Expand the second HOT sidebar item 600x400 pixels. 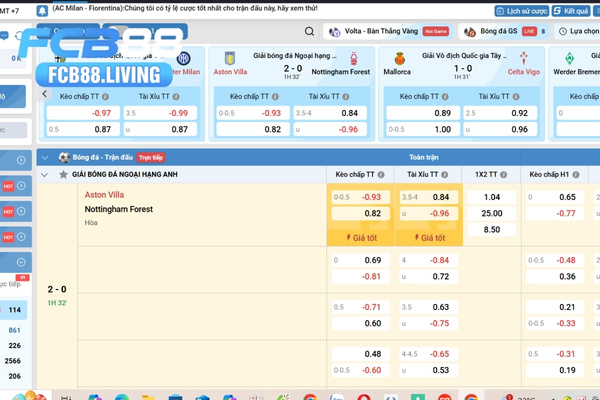tap(21, 211)
